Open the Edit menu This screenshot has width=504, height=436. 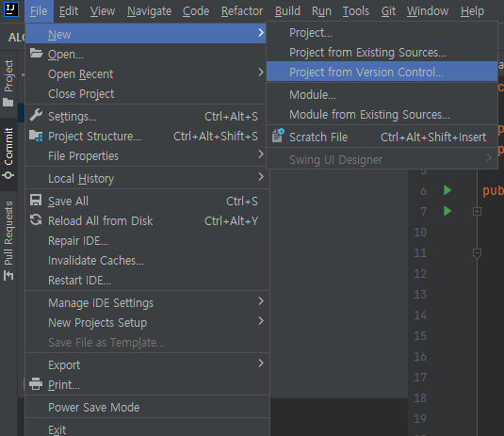[69, 11]
